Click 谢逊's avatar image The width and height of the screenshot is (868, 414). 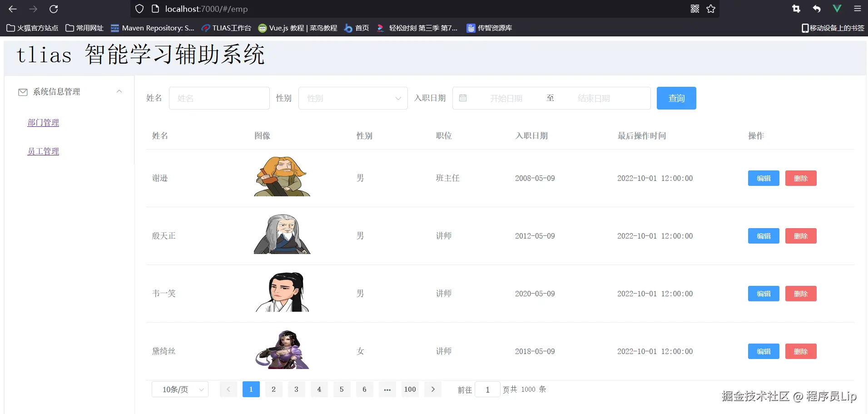pos(282,176)
